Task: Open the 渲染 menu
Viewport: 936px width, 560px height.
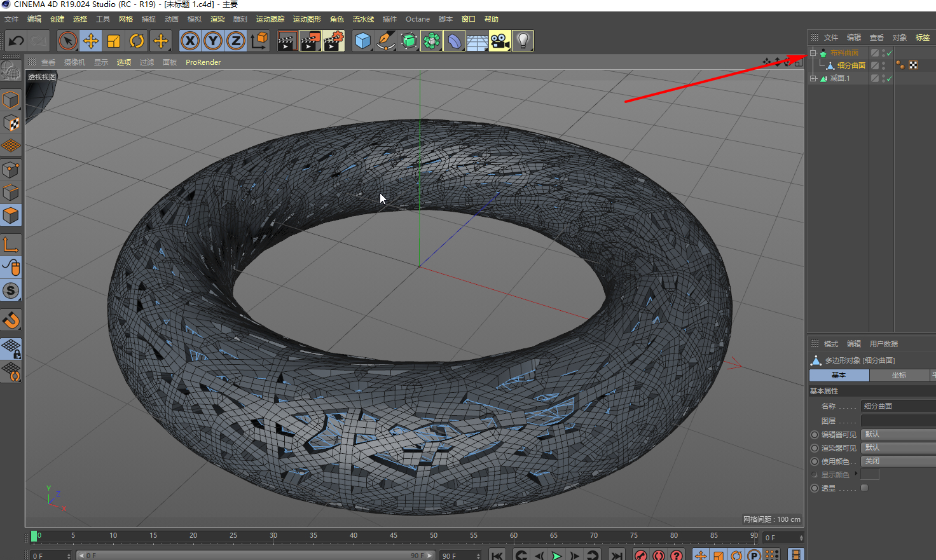Action: [x=217, y=19]
